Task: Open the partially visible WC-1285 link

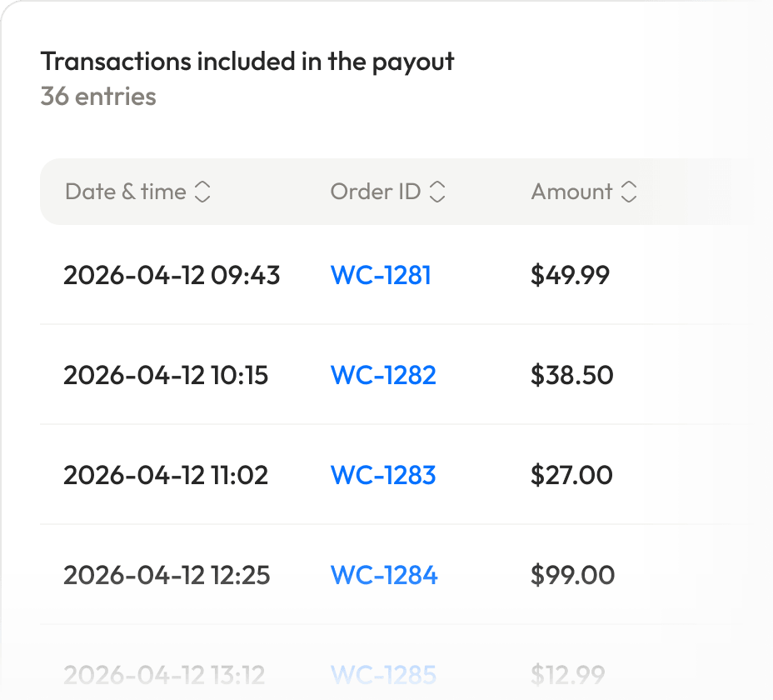Action: [383, 673]
